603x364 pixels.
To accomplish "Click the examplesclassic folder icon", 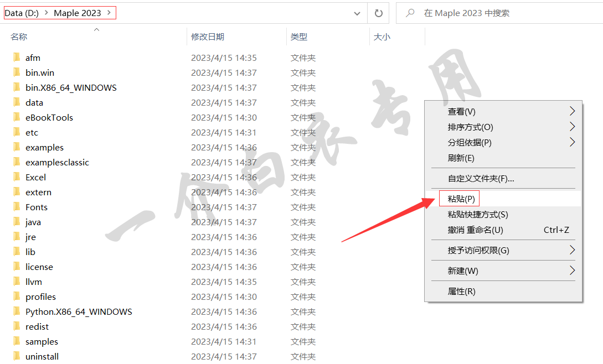I will coord(17,163).
